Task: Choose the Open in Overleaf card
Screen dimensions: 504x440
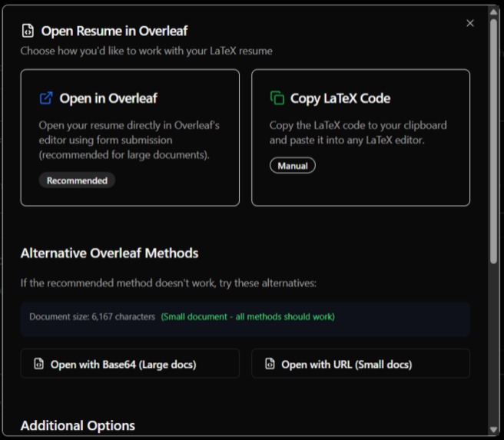Action: (130, 137)
